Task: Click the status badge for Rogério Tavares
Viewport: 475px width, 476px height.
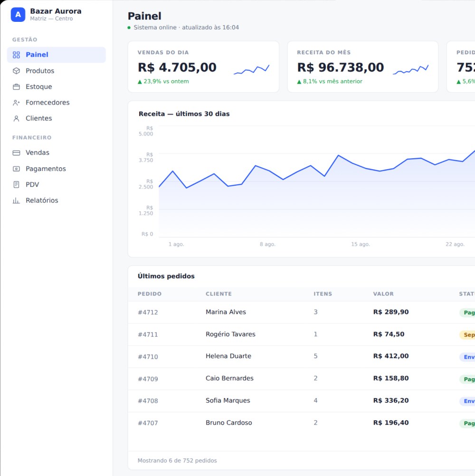Action: [x=467, y=335]
